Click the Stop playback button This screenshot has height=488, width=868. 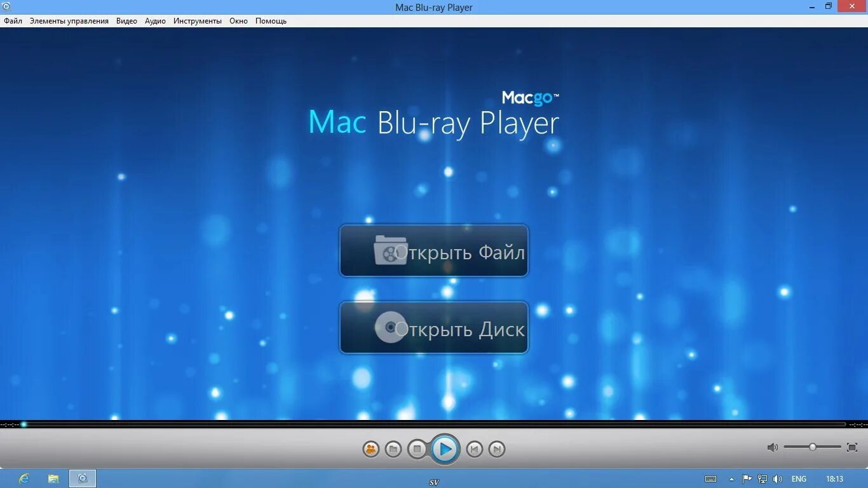coord(417,449)
